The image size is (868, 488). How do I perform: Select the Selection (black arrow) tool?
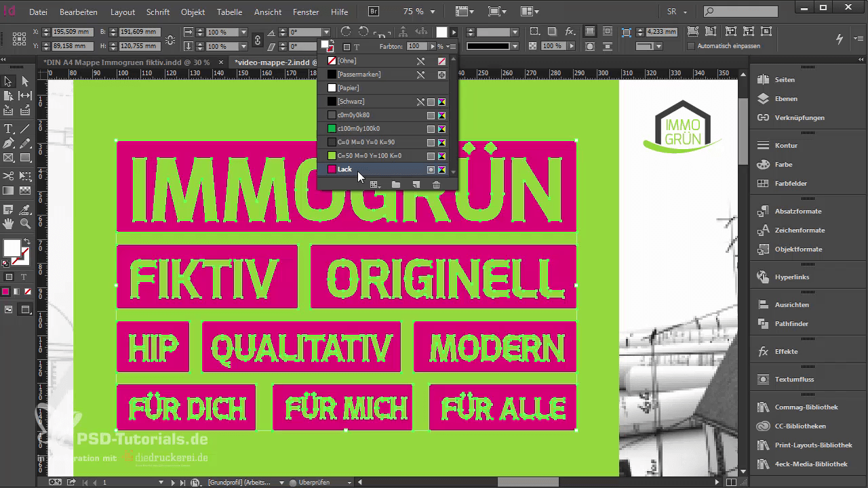[9, 81]
